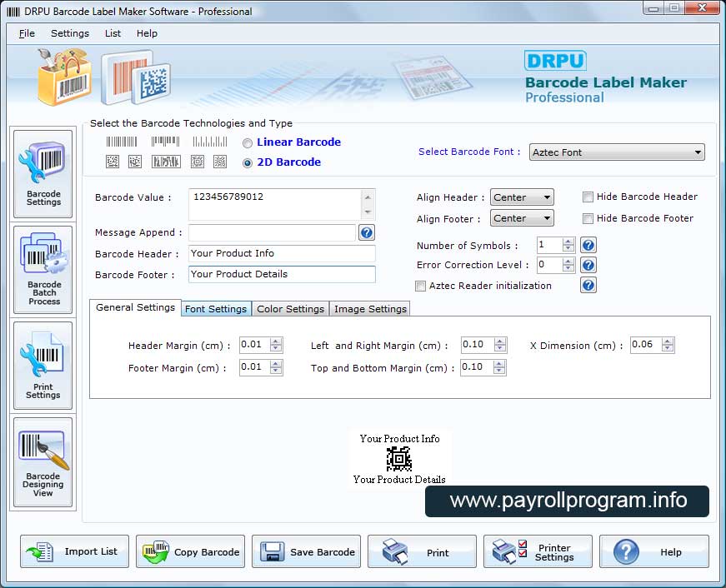Image resolution: width=726 pixels, height=588 pixels.
Task: Switch to the Font Settings tab
Action: tap(216, 308)
